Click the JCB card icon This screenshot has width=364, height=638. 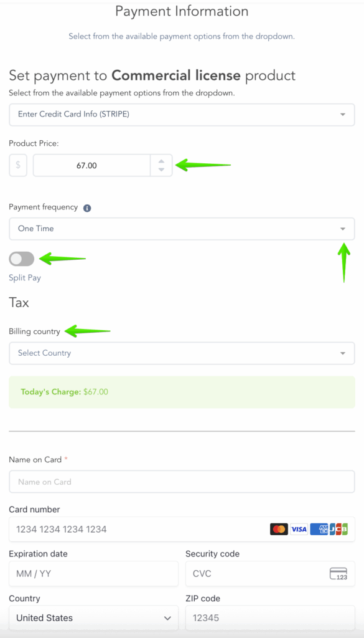339,529
